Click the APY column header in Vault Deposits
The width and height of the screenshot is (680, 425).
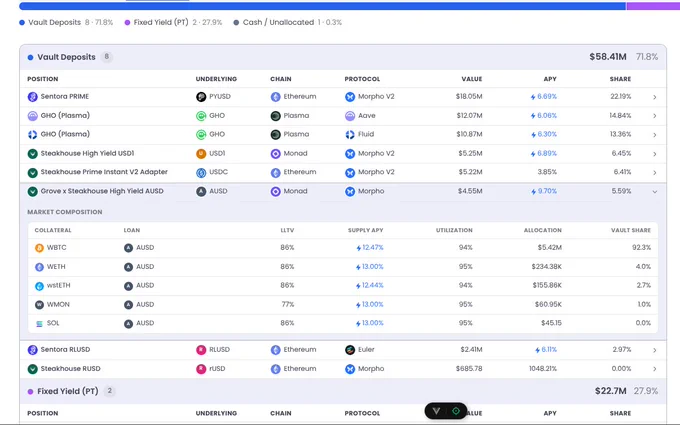point(550,79)
